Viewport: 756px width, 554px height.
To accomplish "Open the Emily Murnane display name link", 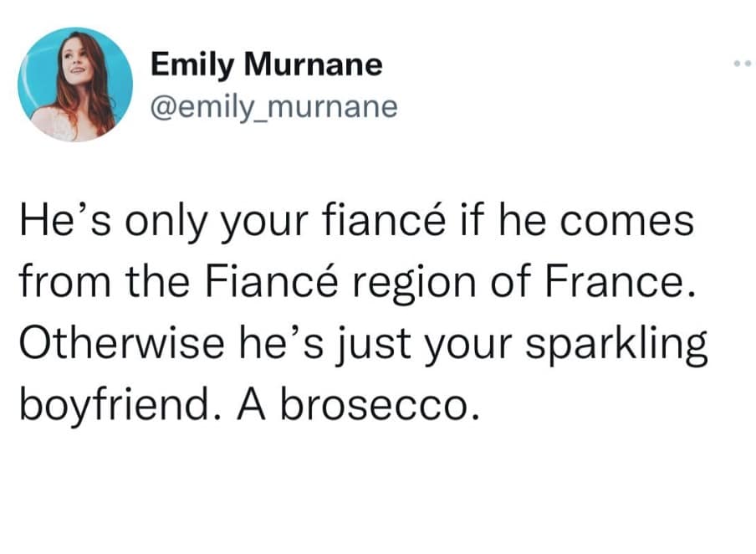I will pos(266,65).
